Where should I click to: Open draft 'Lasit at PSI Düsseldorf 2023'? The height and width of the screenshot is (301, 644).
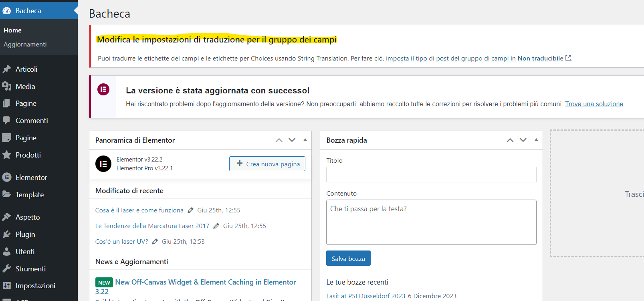coord(366,296)
